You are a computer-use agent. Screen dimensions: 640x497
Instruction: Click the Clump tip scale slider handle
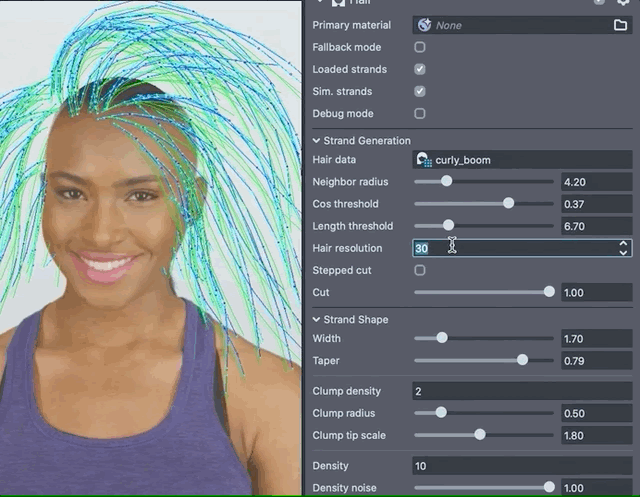[x=480, y=435]
